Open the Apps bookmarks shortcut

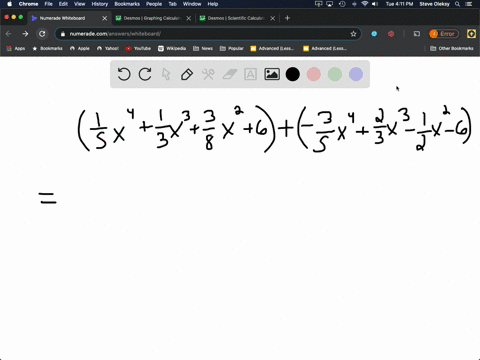pyautogui.click(x=16, y=48)
